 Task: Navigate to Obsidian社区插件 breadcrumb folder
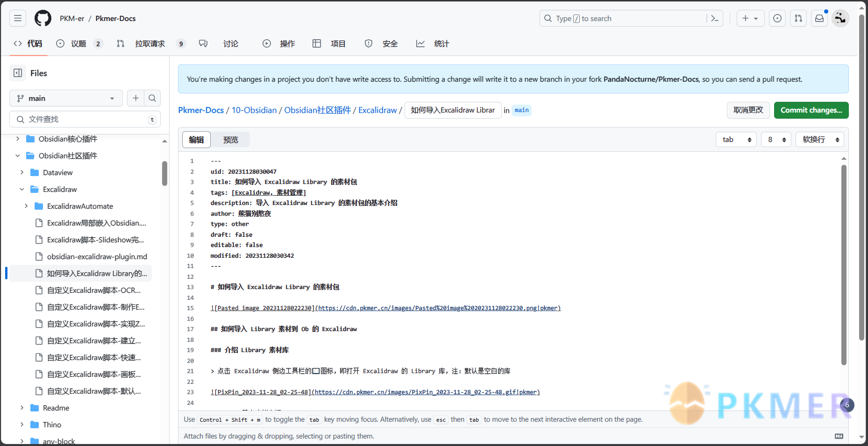318,110
